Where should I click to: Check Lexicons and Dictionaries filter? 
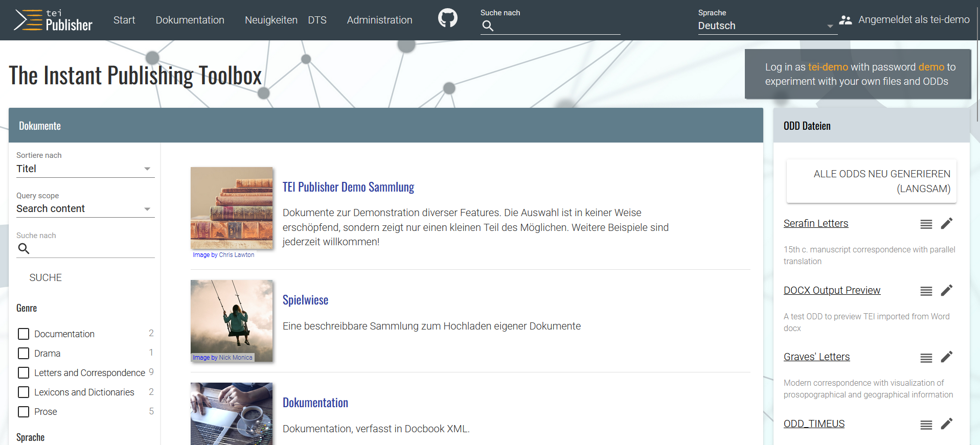(24, 392)
